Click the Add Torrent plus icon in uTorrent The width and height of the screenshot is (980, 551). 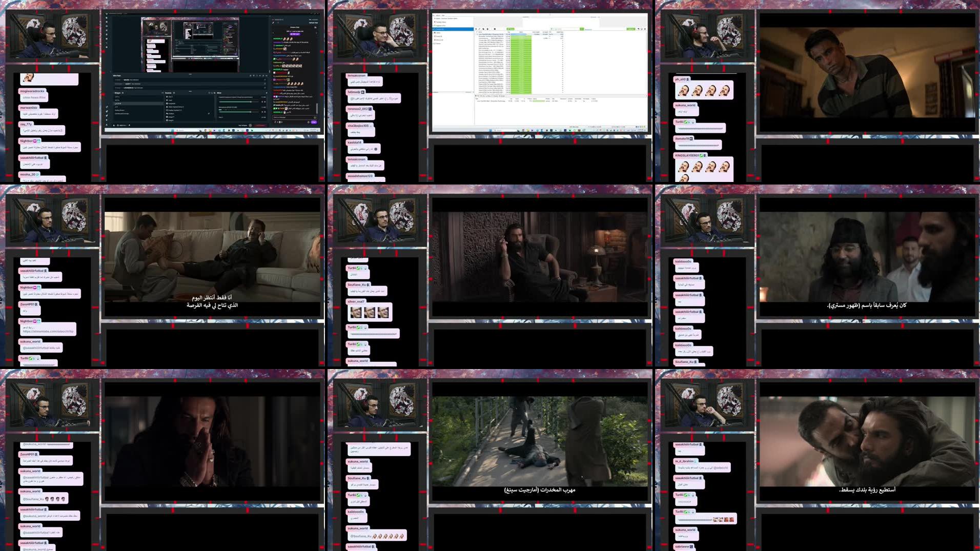click(x=476, y=29)
